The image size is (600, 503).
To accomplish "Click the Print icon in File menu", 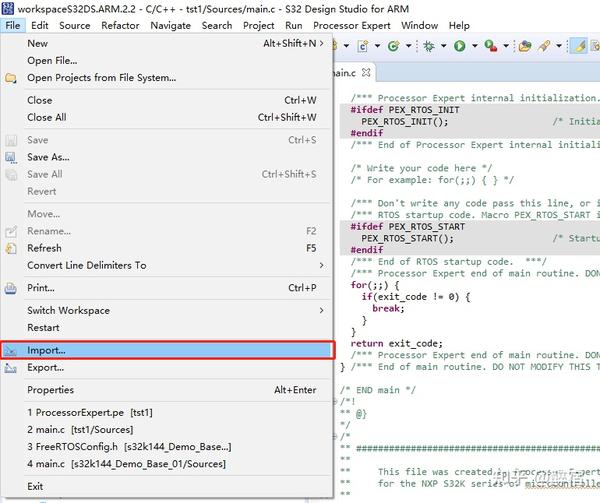I will tap(11, 288).
